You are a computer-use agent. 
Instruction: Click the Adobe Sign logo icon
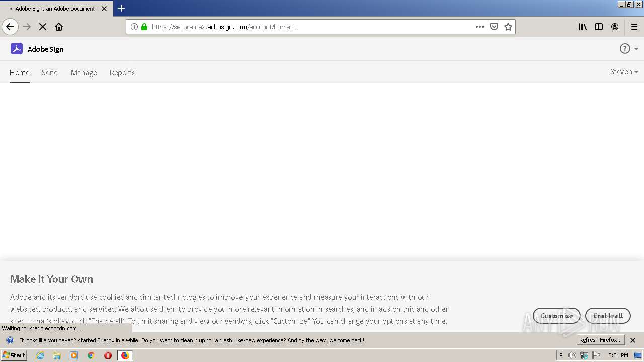pos(17,49)
